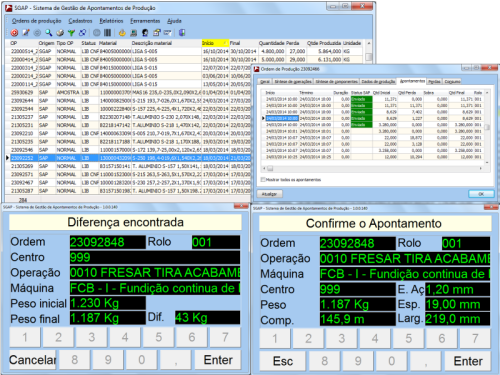Click the edit note pencil toolbar icon
The width and height of the screenshot is (500, 375).
tap(26, 33)
